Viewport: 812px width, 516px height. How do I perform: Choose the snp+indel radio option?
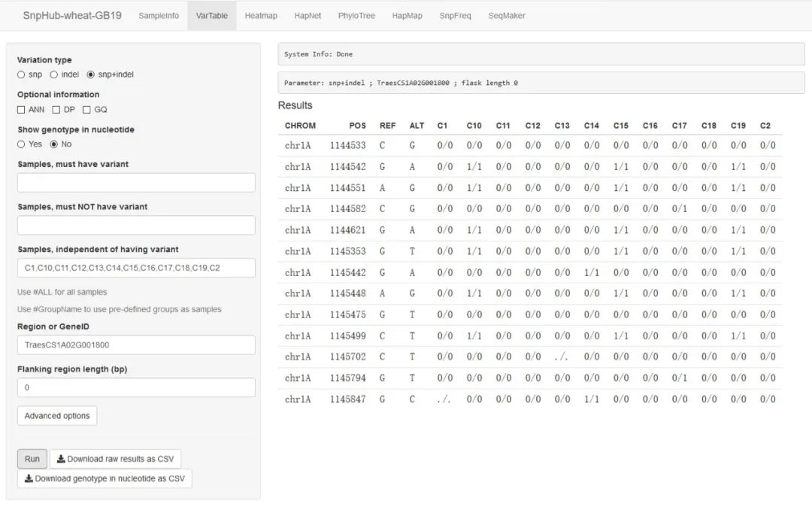tap(91, 74)
